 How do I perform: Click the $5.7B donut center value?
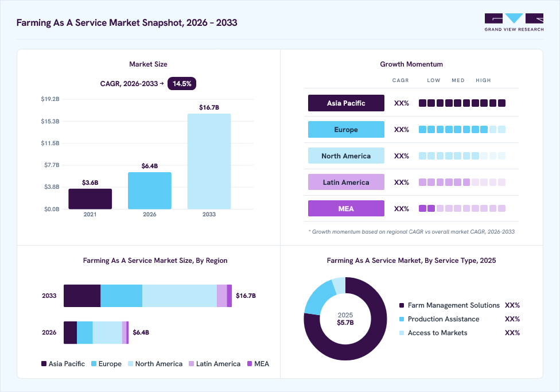click(345, 323)
